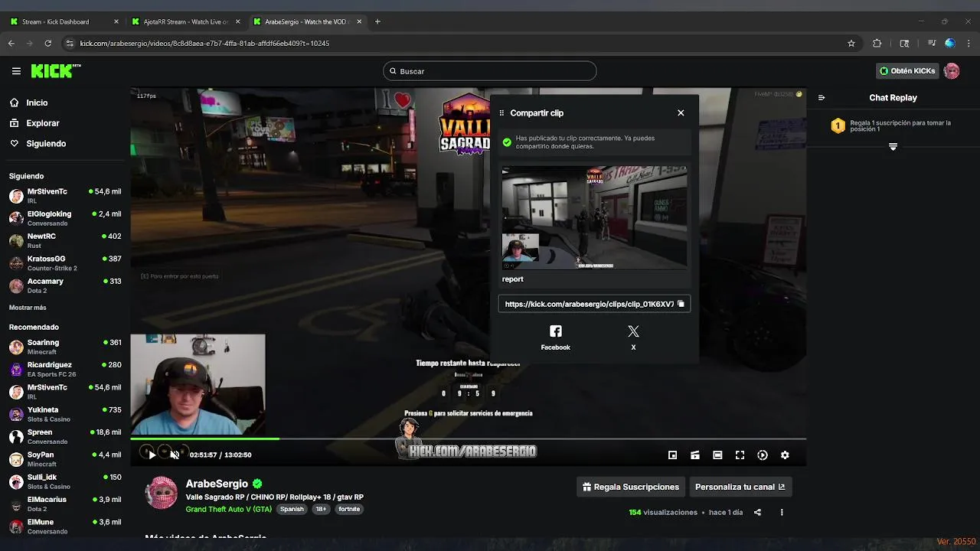The width and height of the screenshot is (980, 551).
Task: Go back in browser history
Action: 11,44
